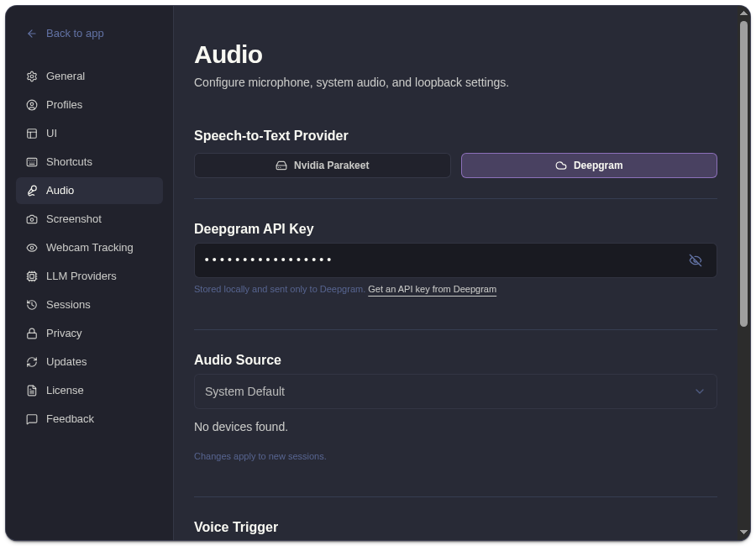Go to the Updates page
The width and height of the screenshot is (756, 546).
tap(89, 362)
